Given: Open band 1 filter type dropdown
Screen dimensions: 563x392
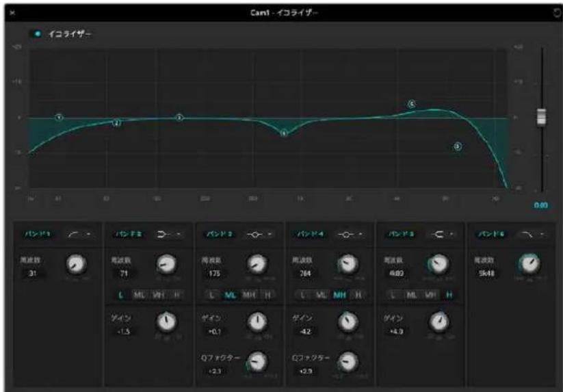Looking at the screenshot, I should tap(79, 235).
